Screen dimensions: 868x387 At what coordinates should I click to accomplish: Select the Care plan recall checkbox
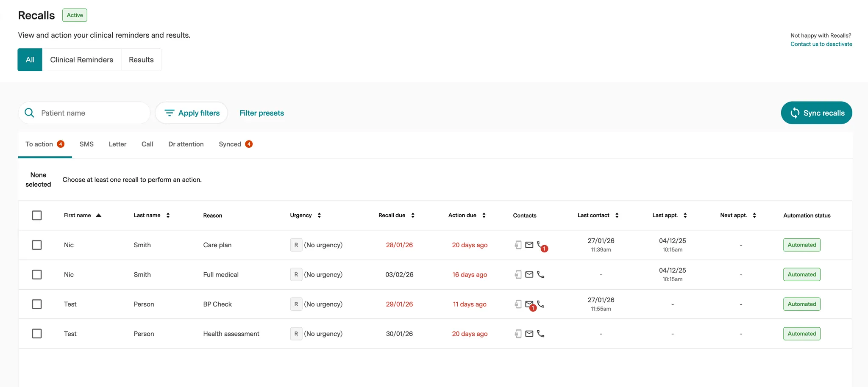(37, 245)
